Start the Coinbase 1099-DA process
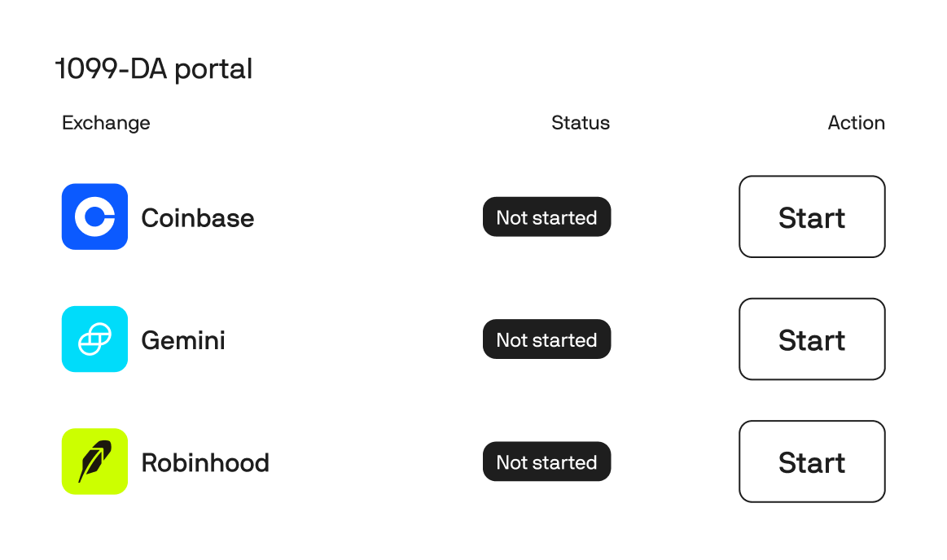The height and width of the screenshot is (560, 947). (x=811, y=217)
